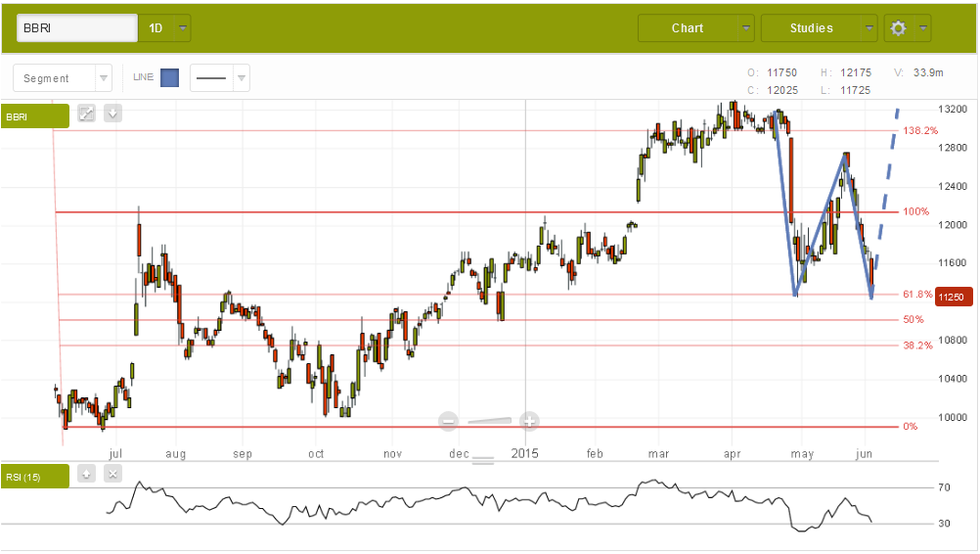Open settings via the gear icon
Image resolution: width=980 pixels, height=554 pixels.
(898, 28)
